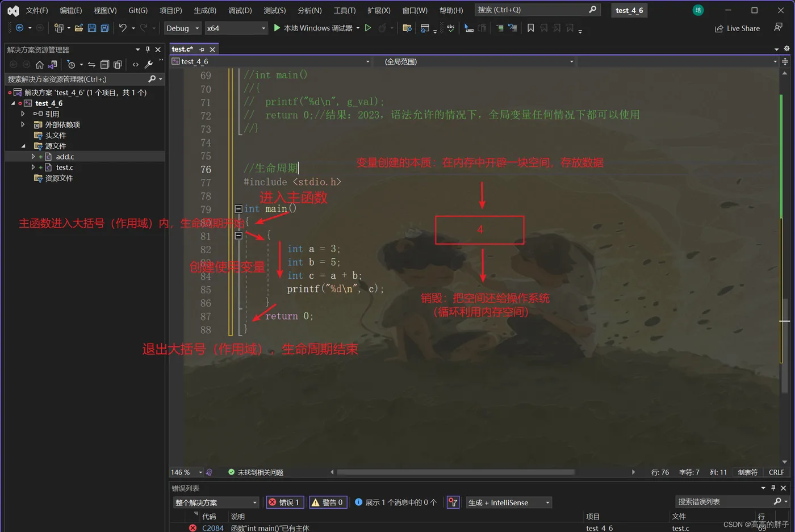Click the 制表符 indicator in status bar
The width and height of the screenshot is (795, 532).
coord(747,472)
